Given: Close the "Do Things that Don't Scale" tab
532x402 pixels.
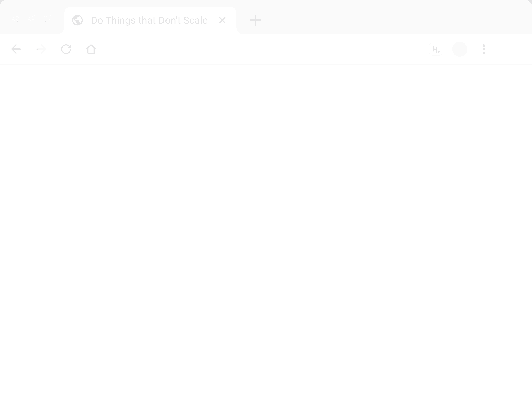Looking at the screenshot, I should click(223, 20).
